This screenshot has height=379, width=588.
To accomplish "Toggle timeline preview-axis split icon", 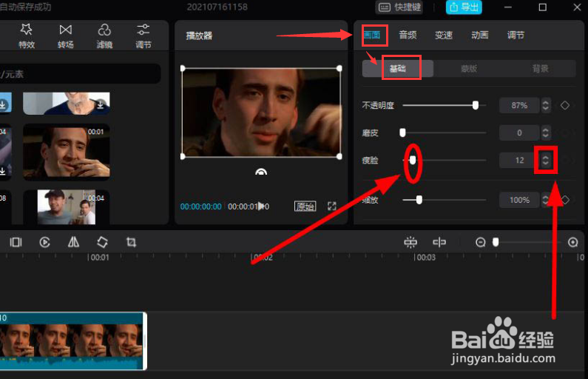I will pyautogui.click(x=439, y=242).
